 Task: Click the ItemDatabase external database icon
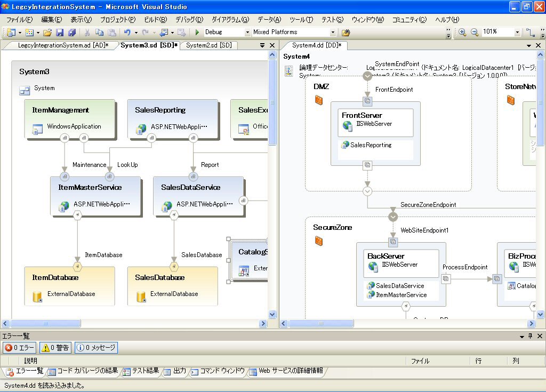(x=37, y=297)
